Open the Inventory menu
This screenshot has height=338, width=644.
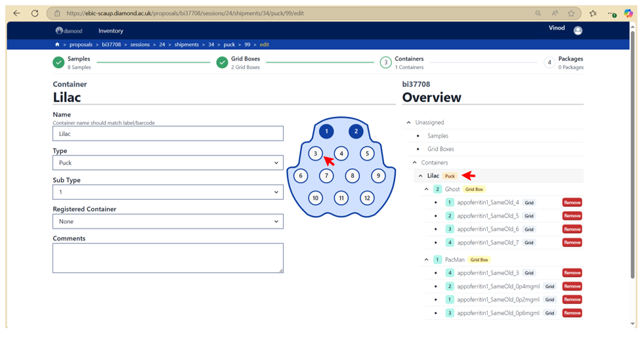pyautogui.click(x=110, y=31)
